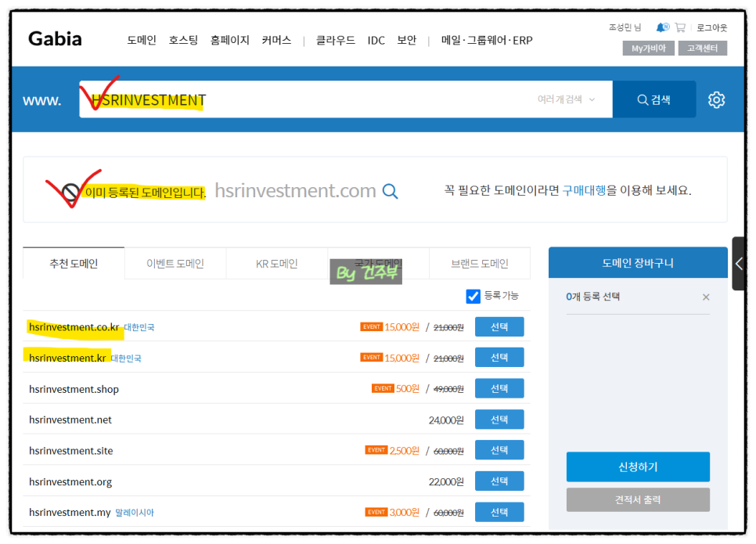
Task: Open the 홈페이지 menu
Action: click(230, 40)
